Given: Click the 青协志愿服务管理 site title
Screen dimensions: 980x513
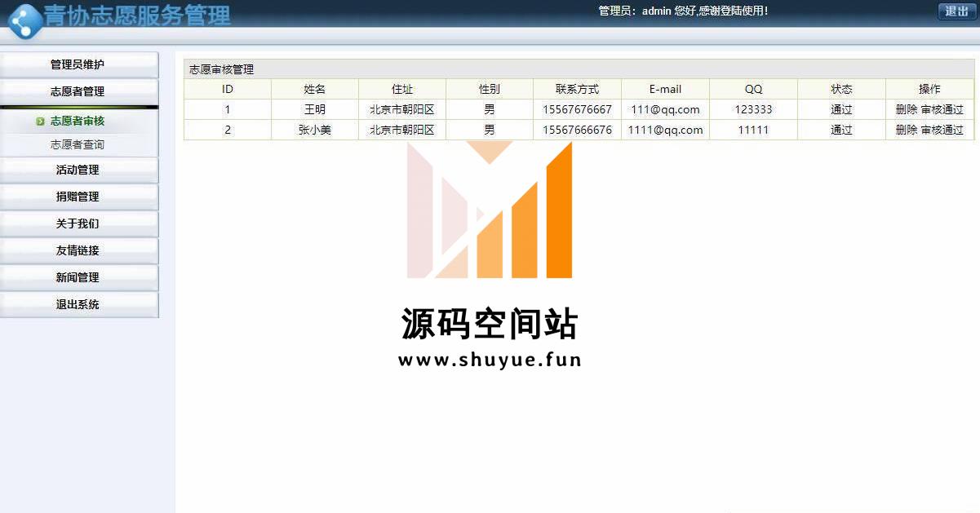Looking at the screenshot, I should [138, 15].
